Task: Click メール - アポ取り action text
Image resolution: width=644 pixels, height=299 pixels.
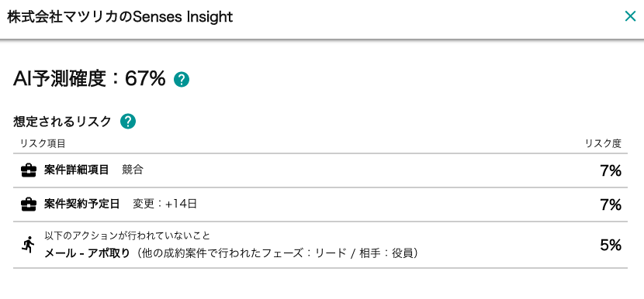Action: (x=87, y=253)
